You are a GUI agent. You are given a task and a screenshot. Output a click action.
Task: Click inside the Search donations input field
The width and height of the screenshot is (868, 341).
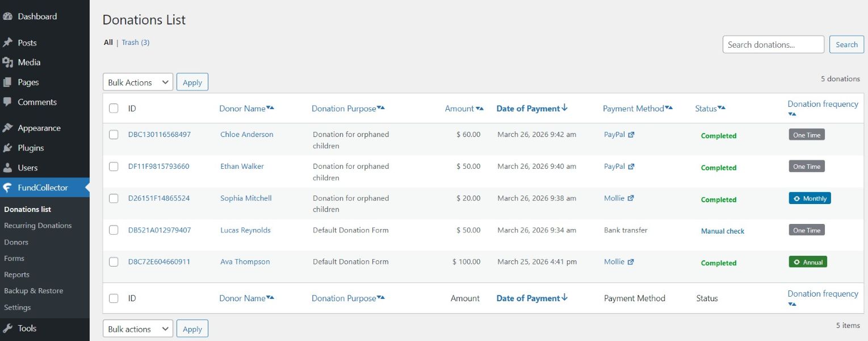click(x=773, y=44)
